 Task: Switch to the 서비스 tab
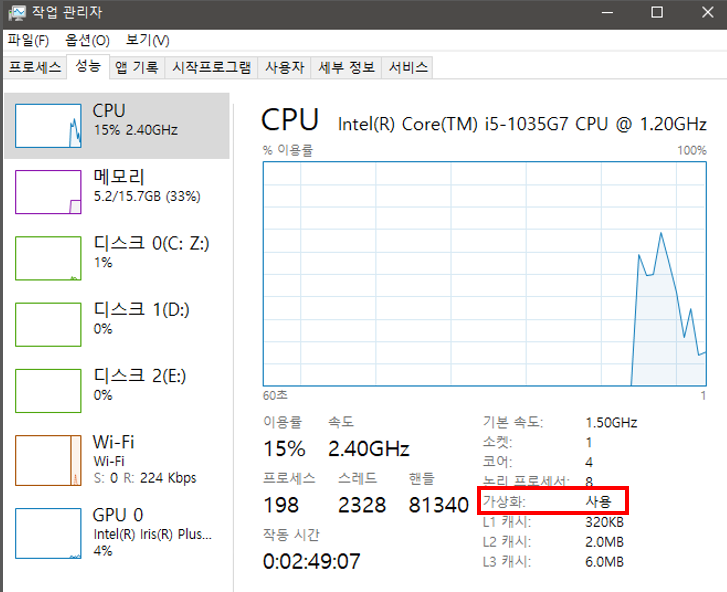pos(408,68)
